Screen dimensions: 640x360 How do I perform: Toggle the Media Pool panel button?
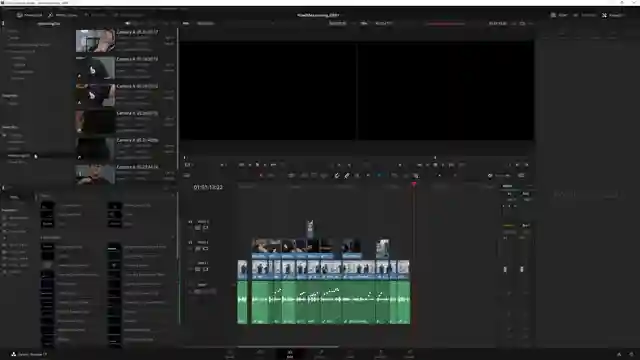tap(29, 15)
